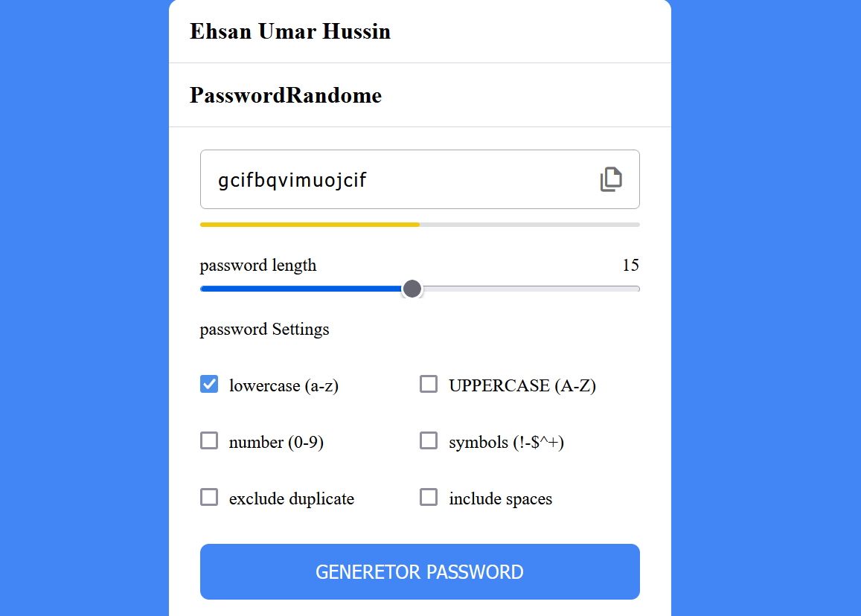
Task: Click the "symbols (!-$^+)" label text
Action: click(506, 443)
